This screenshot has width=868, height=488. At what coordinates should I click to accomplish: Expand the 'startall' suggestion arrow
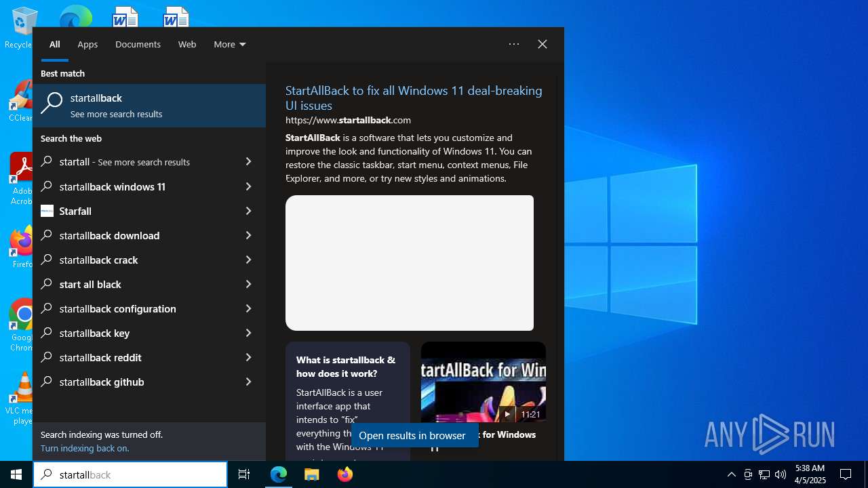(x=248, y=161)
